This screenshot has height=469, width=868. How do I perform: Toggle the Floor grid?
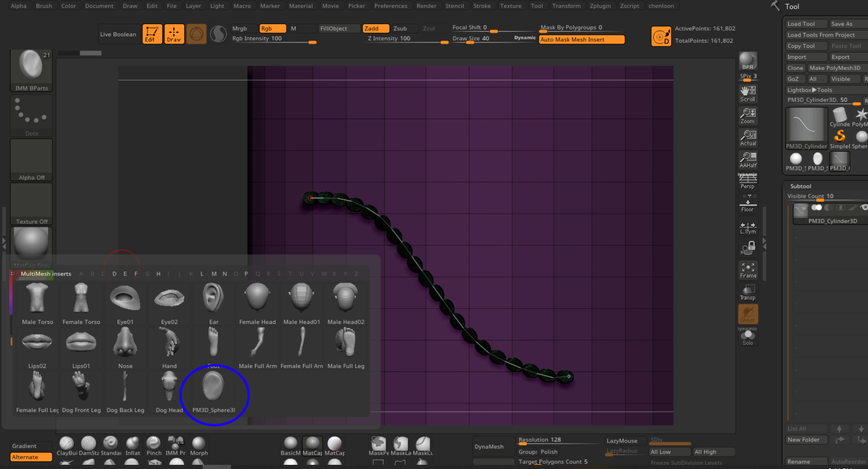pos(747,204)
